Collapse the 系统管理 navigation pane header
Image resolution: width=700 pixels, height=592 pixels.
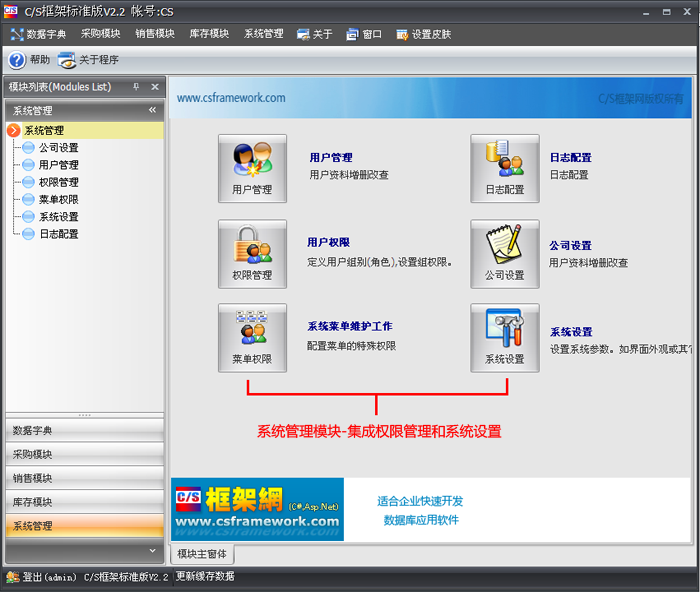pos(153,110)
